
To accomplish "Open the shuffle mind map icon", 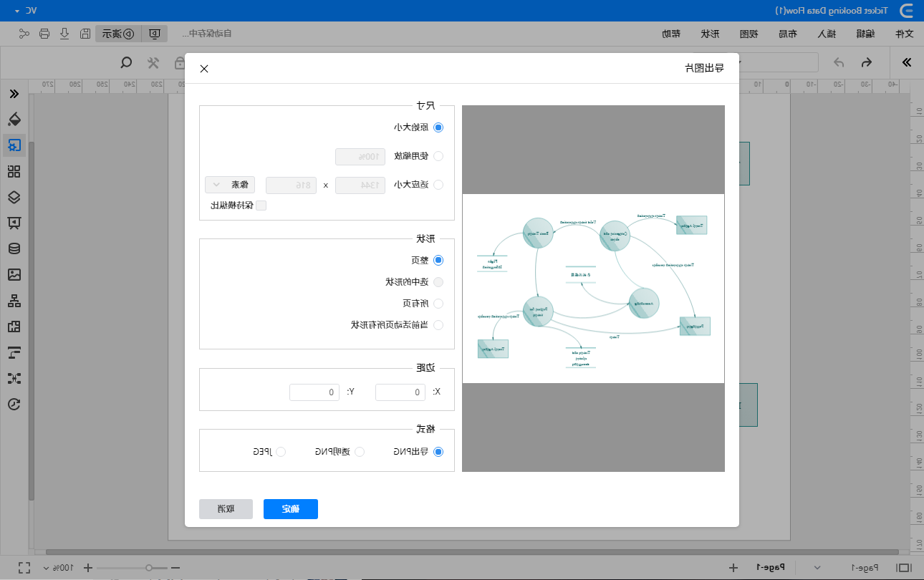I will [14, 377].
